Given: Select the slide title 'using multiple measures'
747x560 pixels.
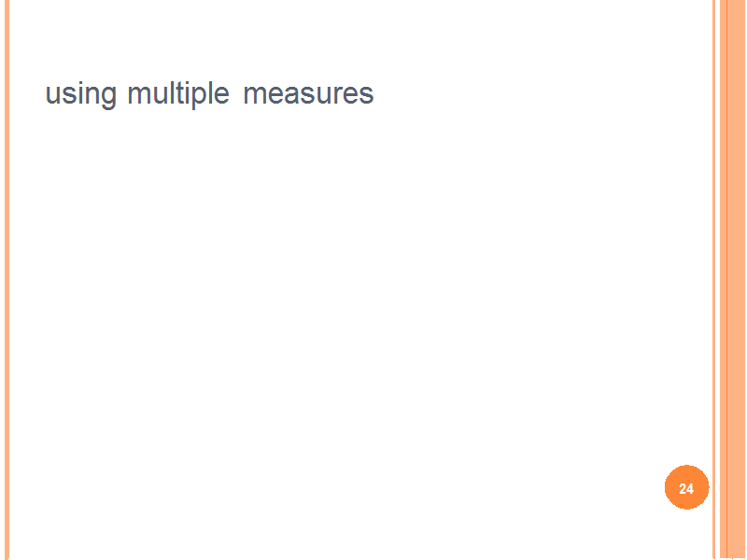Looking at the screenshot, I should click(209, 94).
